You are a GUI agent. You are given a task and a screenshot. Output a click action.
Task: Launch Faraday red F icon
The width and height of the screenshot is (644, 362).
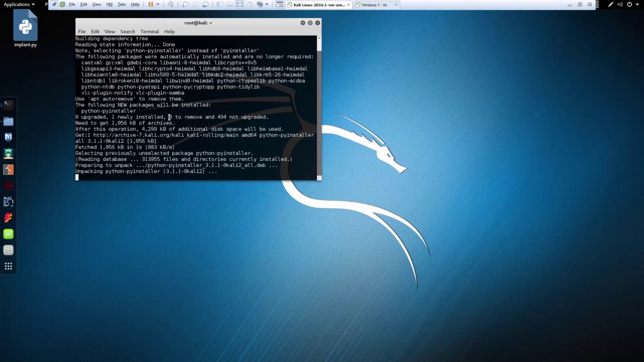(8, 218)
